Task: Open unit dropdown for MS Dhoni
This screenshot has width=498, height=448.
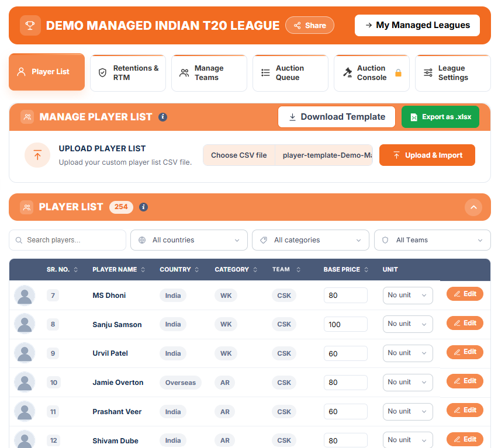Action: (408, 296)
